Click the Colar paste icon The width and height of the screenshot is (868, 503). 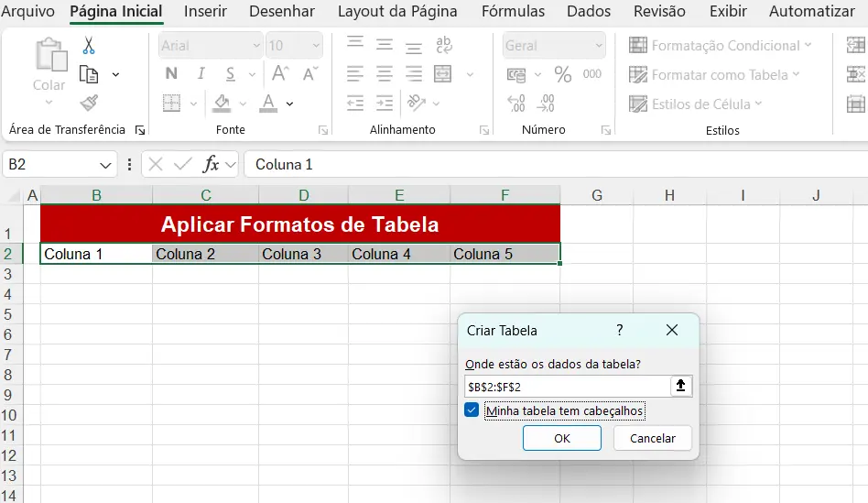point(51,55)
